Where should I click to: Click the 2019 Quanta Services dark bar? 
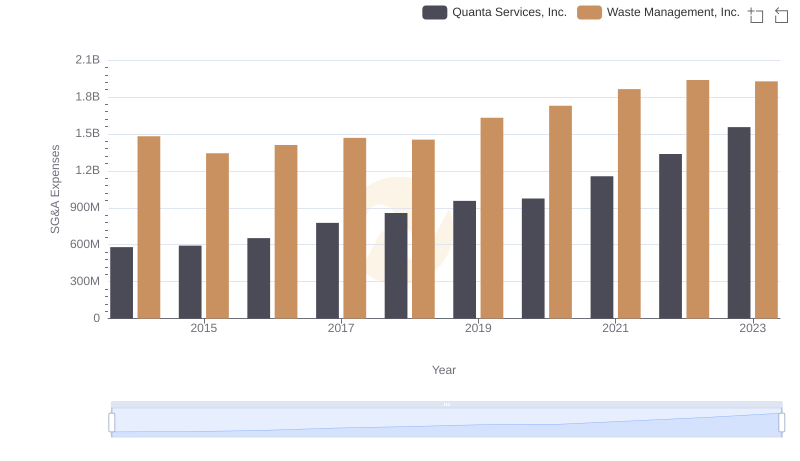click(464, 260)
